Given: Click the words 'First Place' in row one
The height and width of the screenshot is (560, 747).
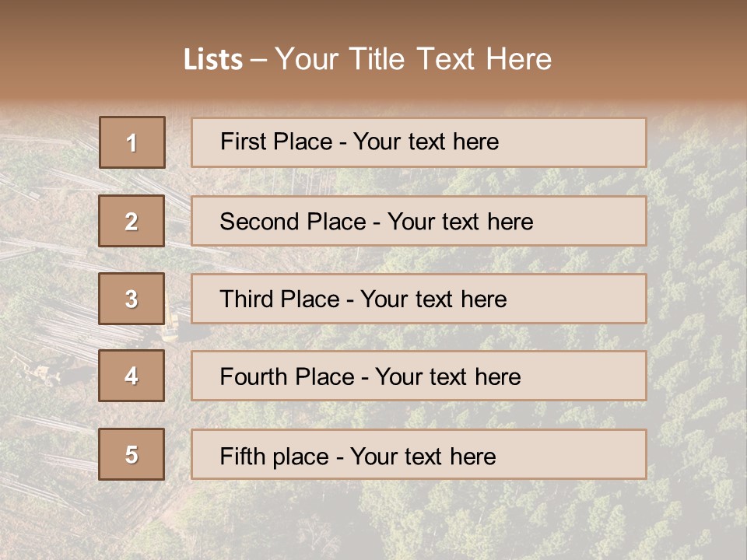Looking at the screenshot, I should click(276, 142).
